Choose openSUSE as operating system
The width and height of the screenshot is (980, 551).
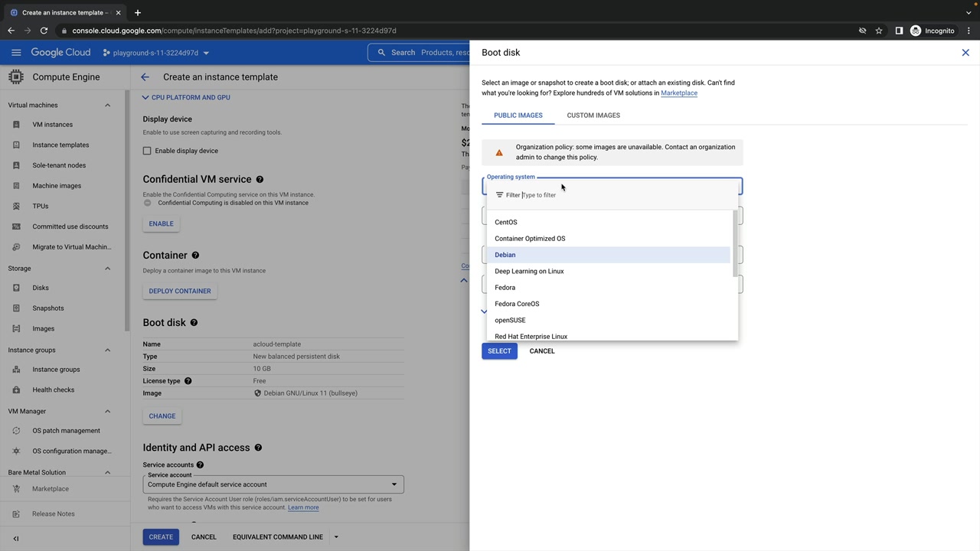(609, 320)
